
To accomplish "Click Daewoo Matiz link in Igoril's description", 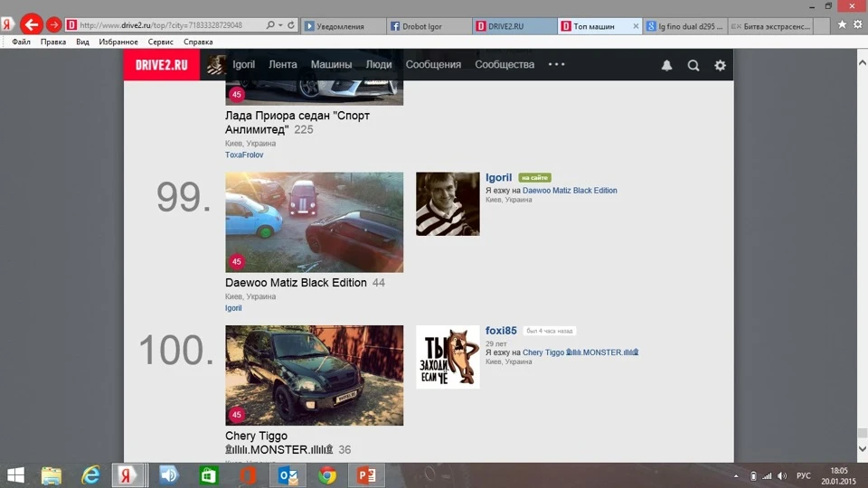I will (570, 191).
